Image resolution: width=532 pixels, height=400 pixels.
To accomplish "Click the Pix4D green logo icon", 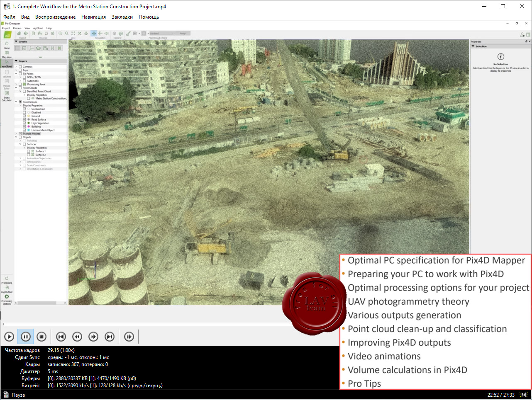I will pyautogui.click(x=7, y=35).
